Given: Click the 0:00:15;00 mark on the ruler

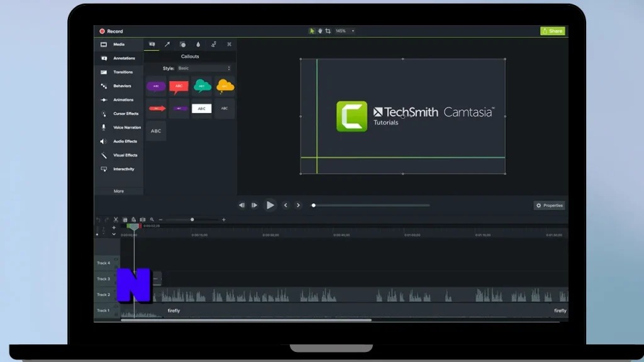Looking at the screenshot, I should [199, 235].
